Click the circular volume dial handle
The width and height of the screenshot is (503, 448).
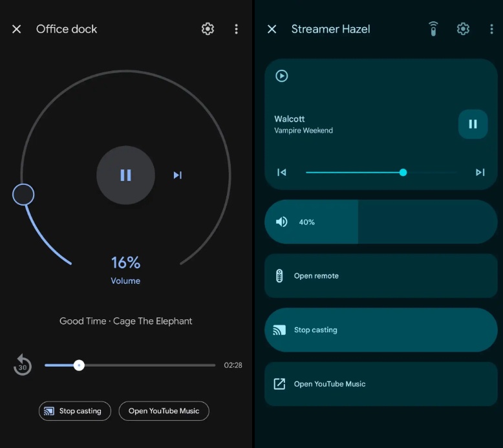click(x=23, y=195)
